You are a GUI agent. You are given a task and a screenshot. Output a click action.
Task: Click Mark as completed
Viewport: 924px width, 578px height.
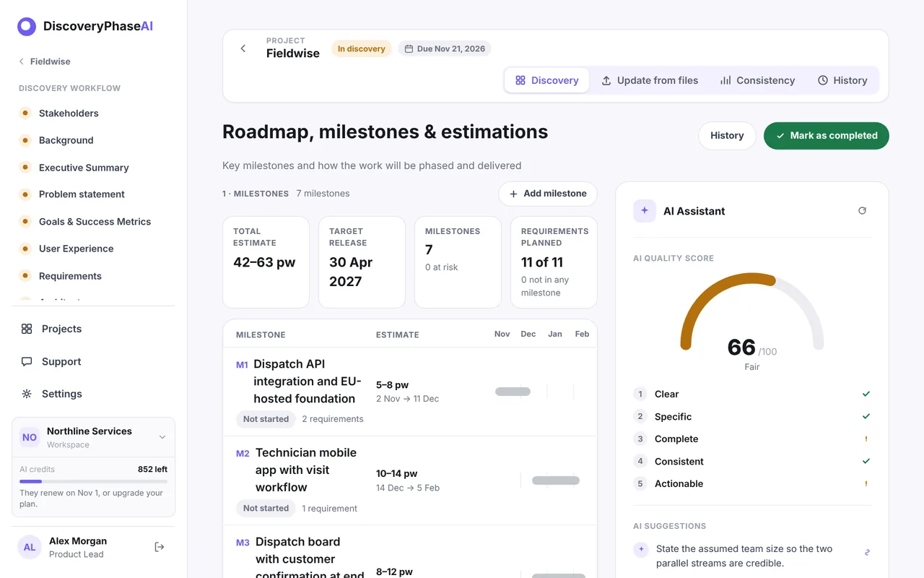(x=827, y=136)
